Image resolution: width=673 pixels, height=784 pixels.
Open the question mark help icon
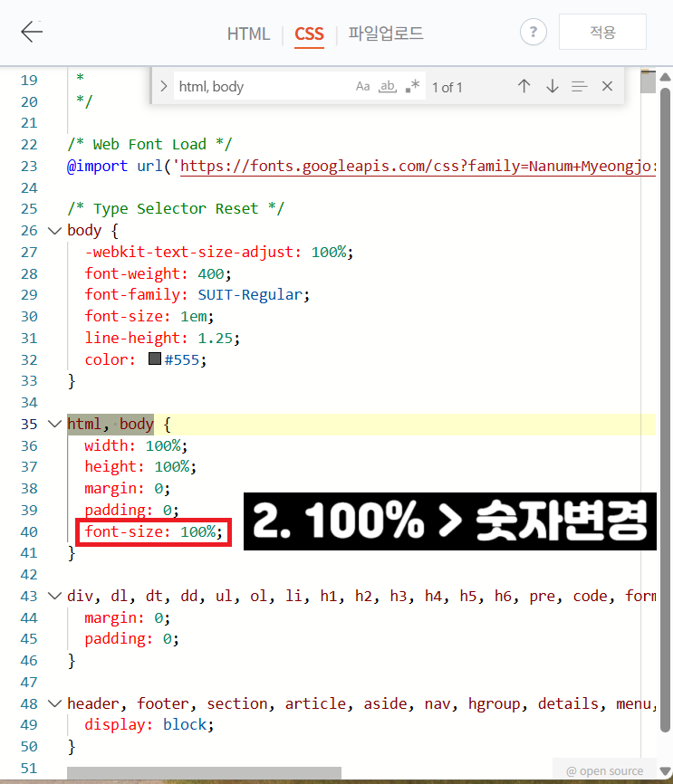(533, 32)
